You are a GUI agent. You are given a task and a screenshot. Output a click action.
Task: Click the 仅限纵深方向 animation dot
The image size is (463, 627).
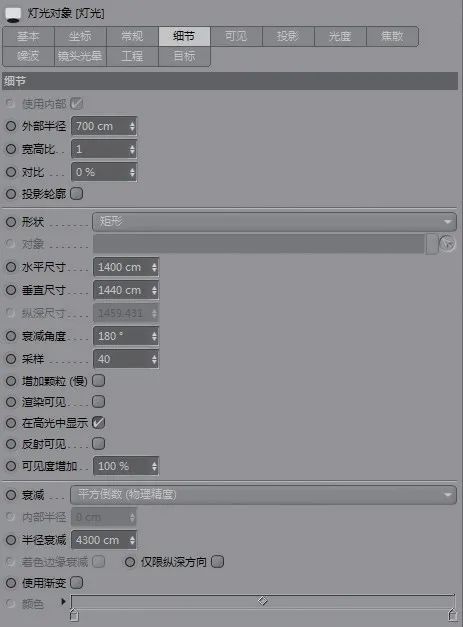pyautogui.click(x=130, y=562)
